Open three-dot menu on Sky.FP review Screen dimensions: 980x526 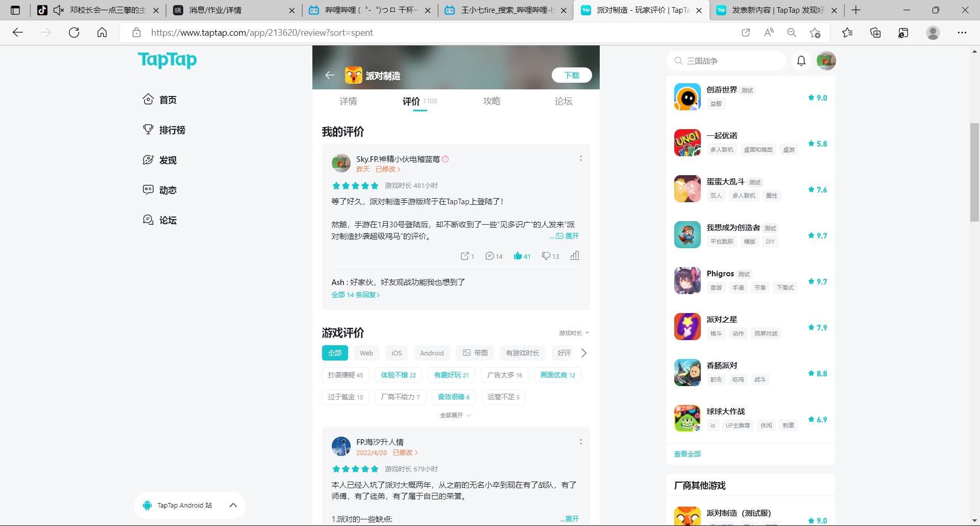pos(580,158)
